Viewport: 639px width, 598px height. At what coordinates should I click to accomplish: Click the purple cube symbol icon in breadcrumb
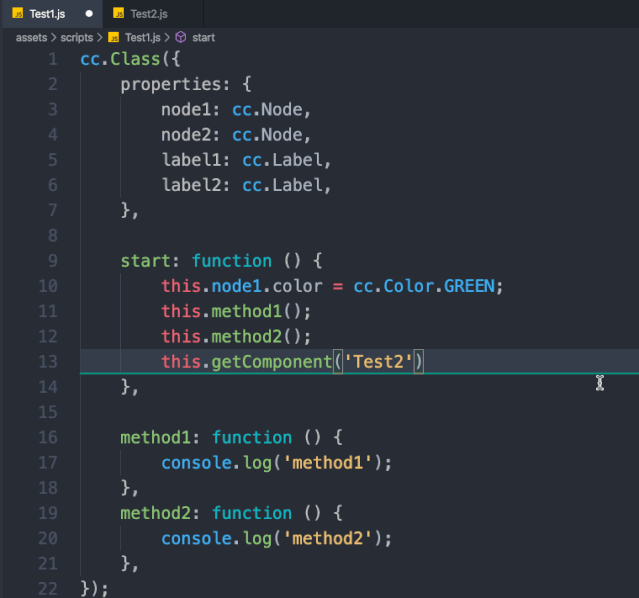click(181, 38)
